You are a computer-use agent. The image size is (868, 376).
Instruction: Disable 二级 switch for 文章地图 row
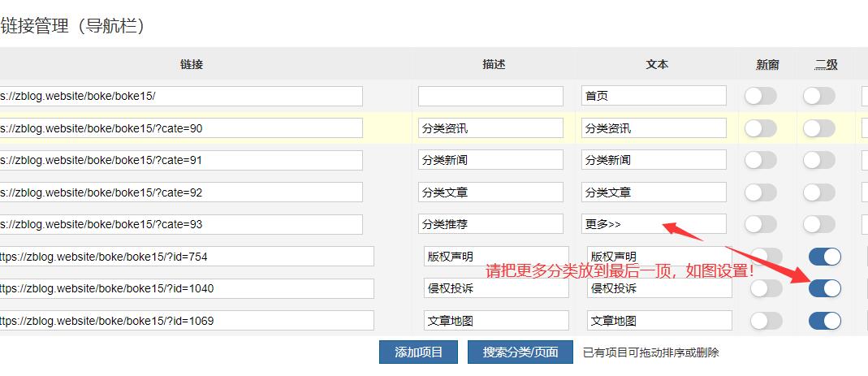pos(825,321)
